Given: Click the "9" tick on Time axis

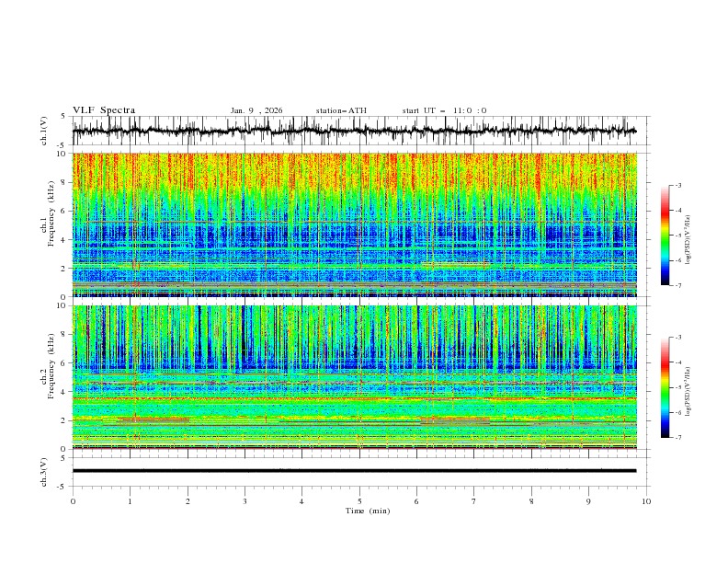Looking at the screenshot, I should (x=588, y=501).
